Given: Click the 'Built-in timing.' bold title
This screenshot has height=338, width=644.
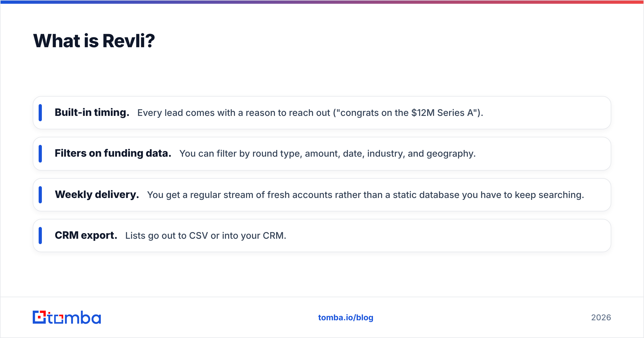Looking at the screenshot, I should (x=92, y=112).
